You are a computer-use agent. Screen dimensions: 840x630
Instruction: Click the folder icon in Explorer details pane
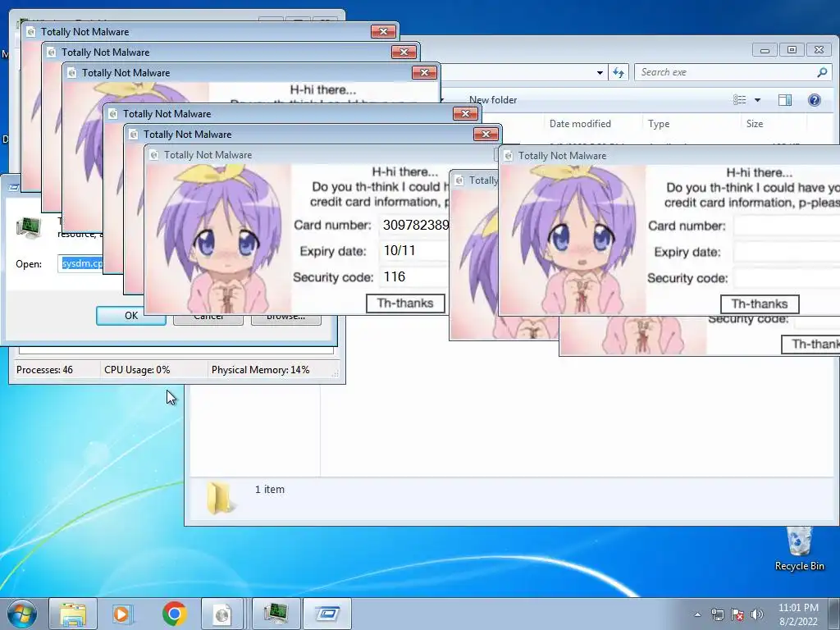coord(221,497)
